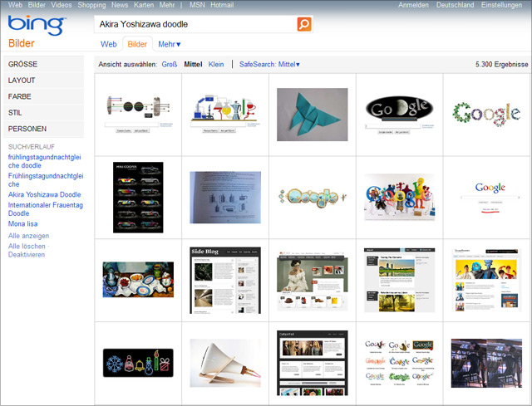
Task: Click Anmelden to sign in
Action: (x=413, y=5)
